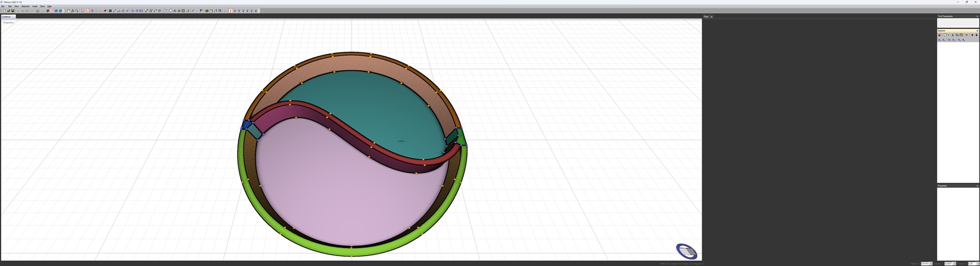Open the Insert menu

pyautogui.click(x=35, y=6)
